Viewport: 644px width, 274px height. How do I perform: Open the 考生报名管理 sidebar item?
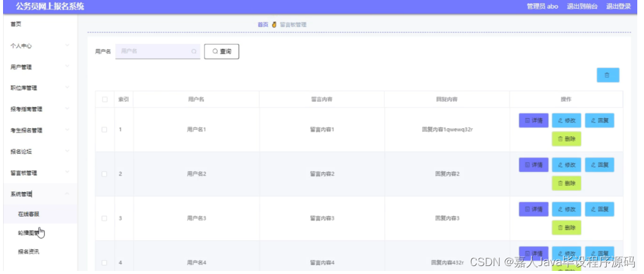tap(40, 130)
